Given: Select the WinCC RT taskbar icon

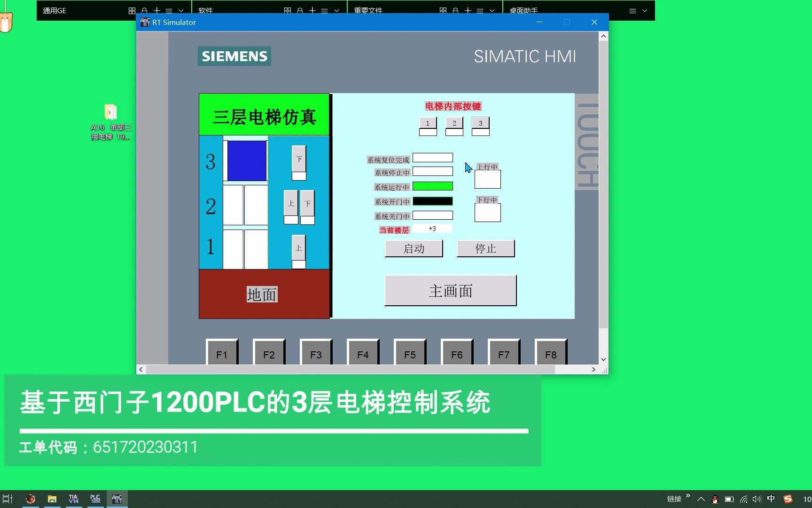Looking at the screenshot, I should [x=117, y=498].
